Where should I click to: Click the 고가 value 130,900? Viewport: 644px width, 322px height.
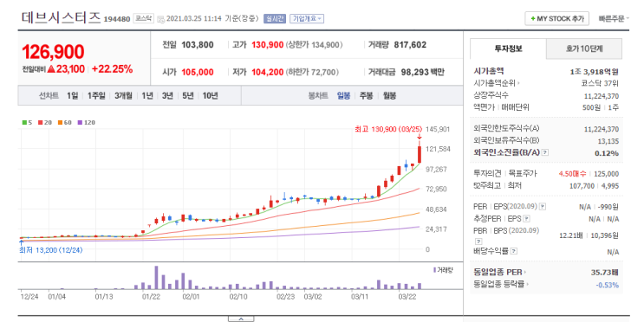coord(267,45)
